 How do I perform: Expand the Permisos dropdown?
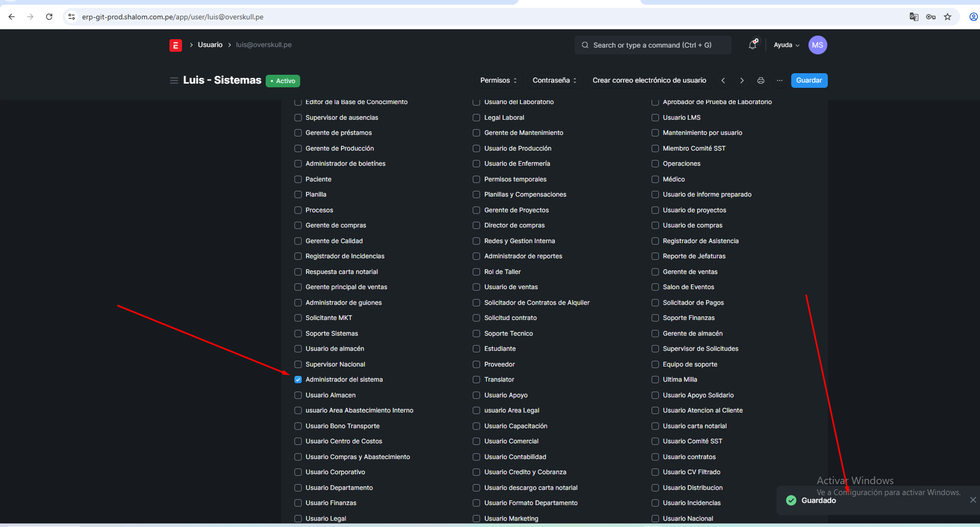coord(498,81)
